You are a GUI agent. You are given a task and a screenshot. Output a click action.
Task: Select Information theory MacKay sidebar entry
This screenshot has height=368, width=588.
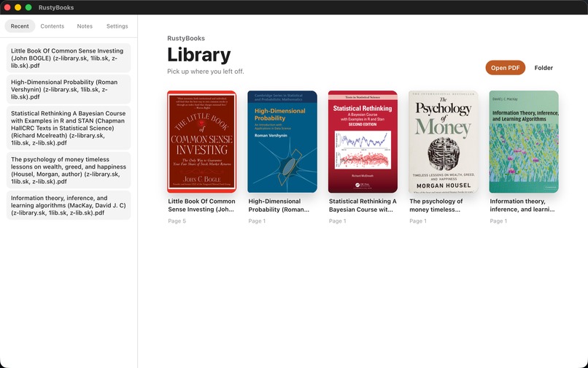click(69, 205)
